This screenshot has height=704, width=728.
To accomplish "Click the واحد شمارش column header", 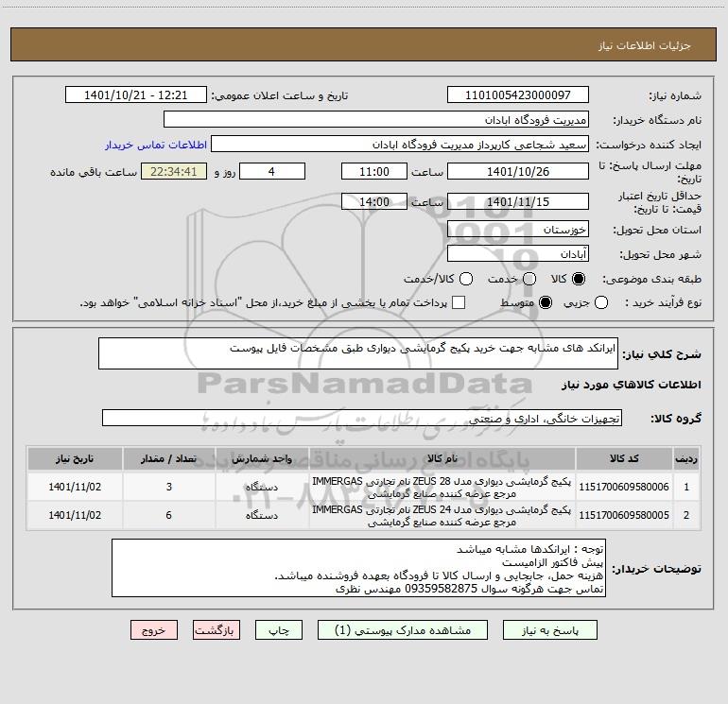I will pos(262,458).
